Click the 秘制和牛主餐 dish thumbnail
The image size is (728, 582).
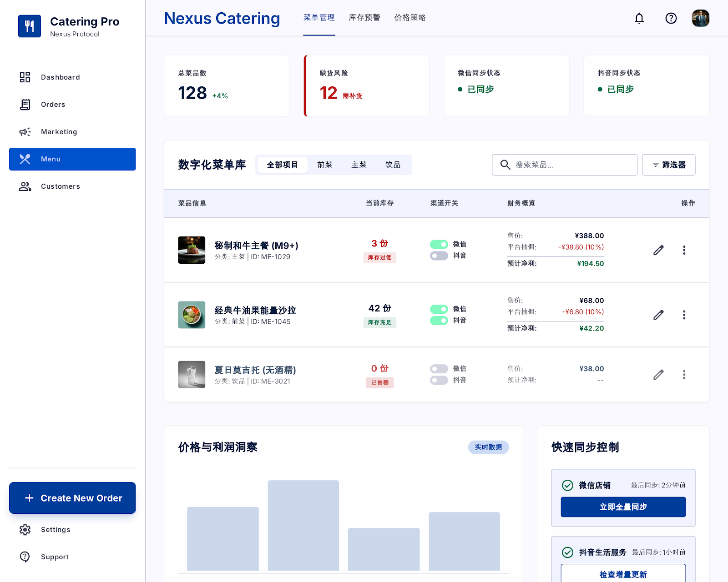point(192,250)
